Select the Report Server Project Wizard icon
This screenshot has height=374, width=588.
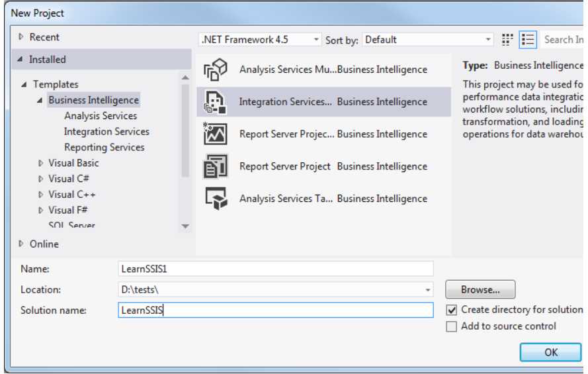coord(215,134)
